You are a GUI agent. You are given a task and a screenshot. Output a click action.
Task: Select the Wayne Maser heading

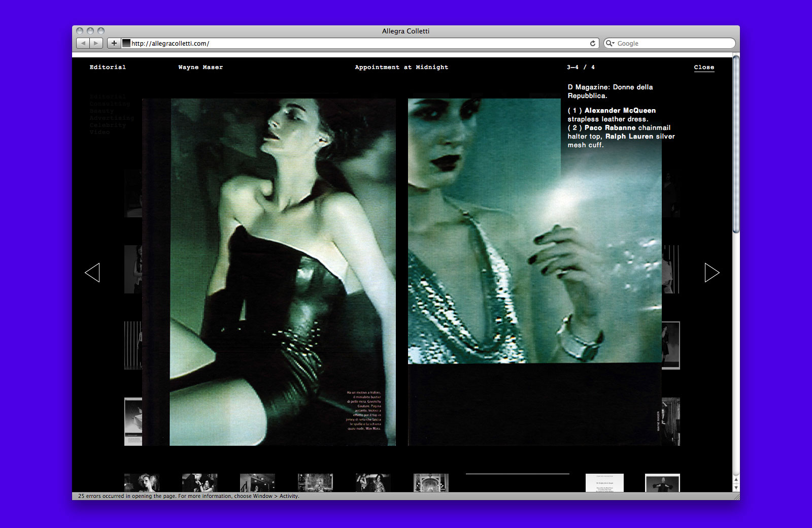[x=200, y=67]
